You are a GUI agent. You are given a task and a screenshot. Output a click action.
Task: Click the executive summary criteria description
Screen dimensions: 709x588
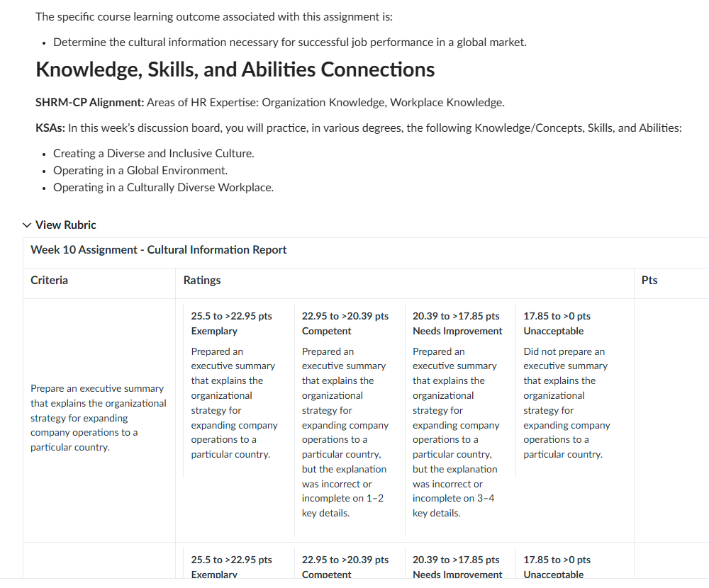[98, 418]
